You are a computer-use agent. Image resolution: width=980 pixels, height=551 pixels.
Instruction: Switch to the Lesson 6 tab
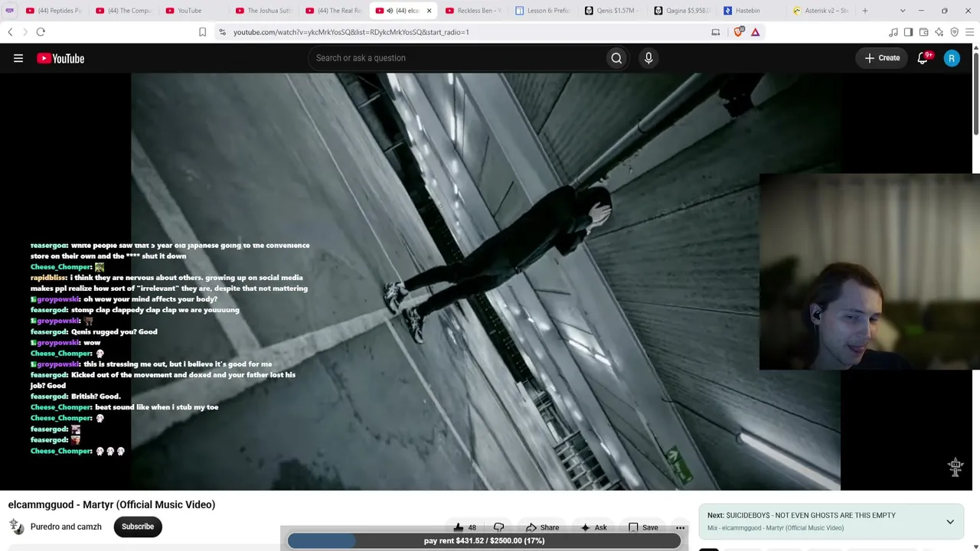(543, 11)
